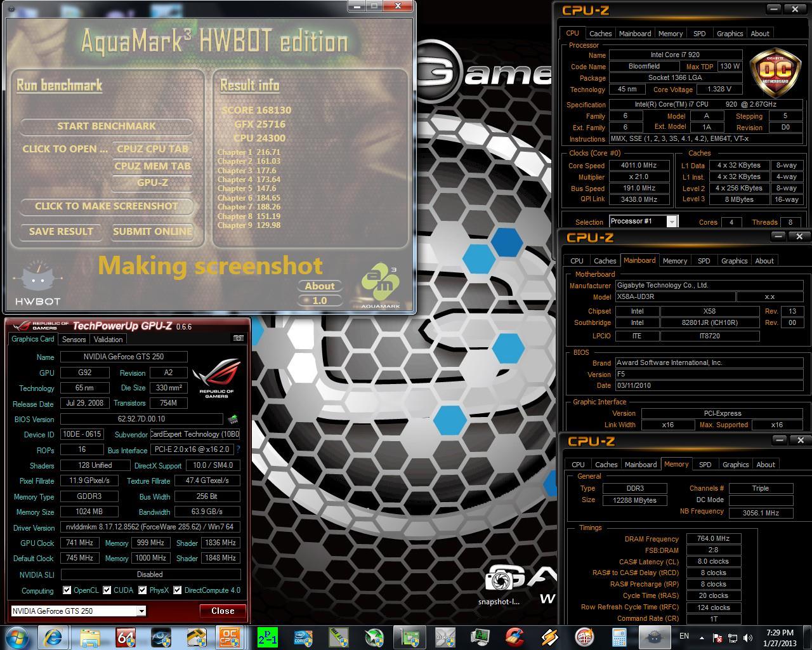The width and height of the screenshot is (812, 650).
Task: Launch Internet Explorer from the taskbar
Action: [53, 637]
